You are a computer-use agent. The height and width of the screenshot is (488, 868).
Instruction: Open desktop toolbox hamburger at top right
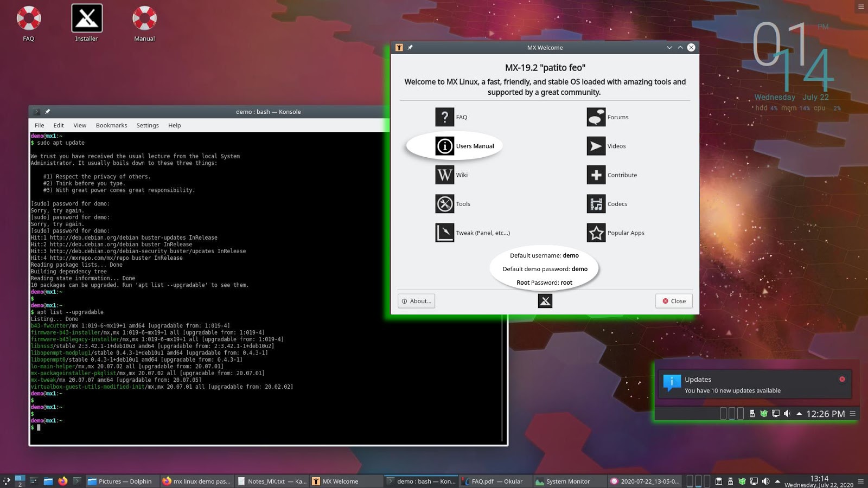click(861, 7)
